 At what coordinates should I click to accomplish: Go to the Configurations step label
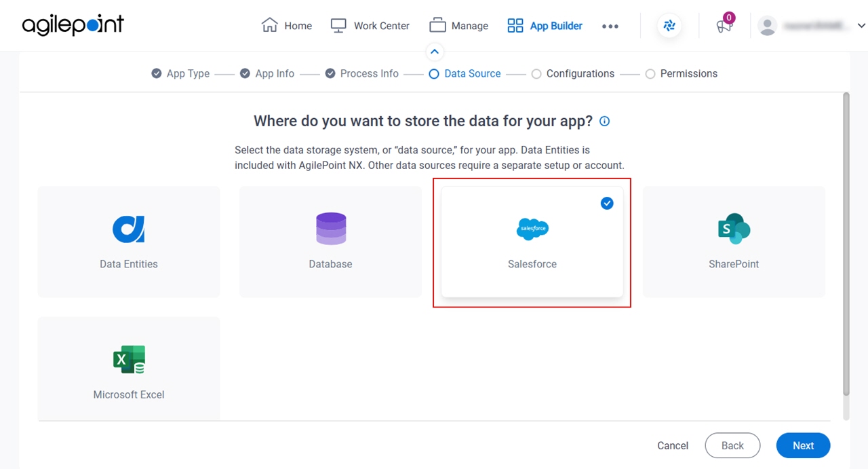[580, 73]
